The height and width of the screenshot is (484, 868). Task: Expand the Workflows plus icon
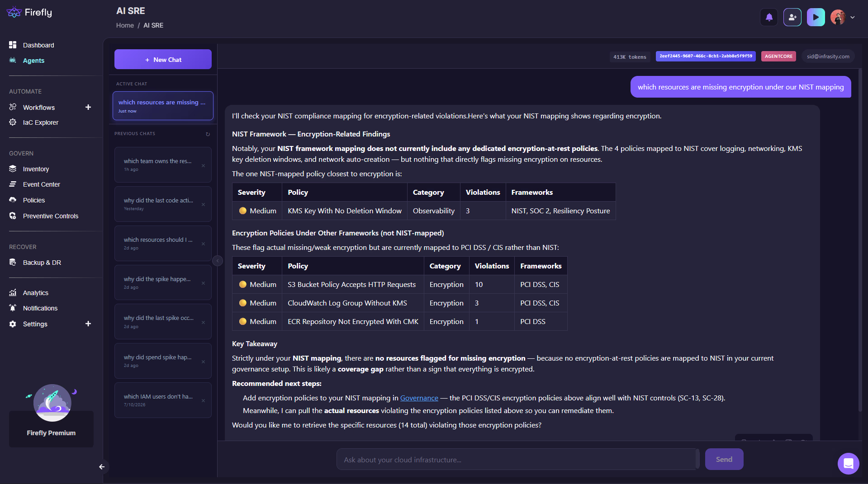tap(88, 108)
